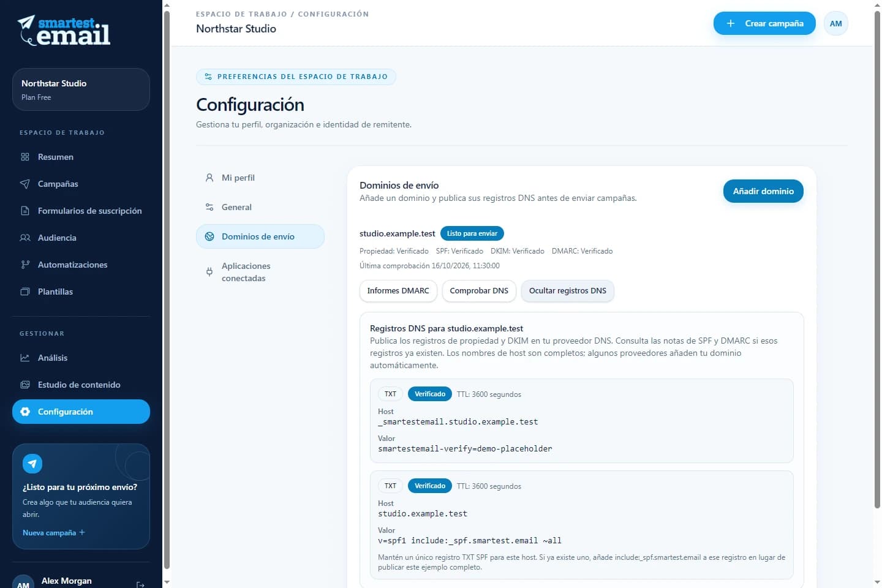
Task: Click the Campañas paper plane icon
Action: (x=25, y=184)
